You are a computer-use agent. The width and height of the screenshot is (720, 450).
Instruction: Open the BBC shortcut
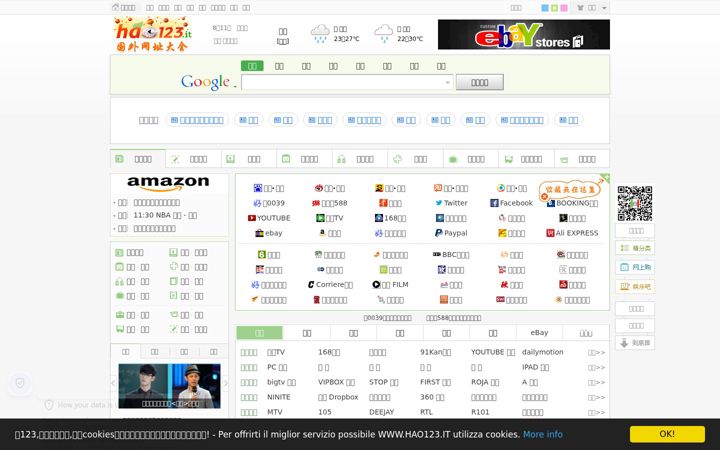click(451, 255)
